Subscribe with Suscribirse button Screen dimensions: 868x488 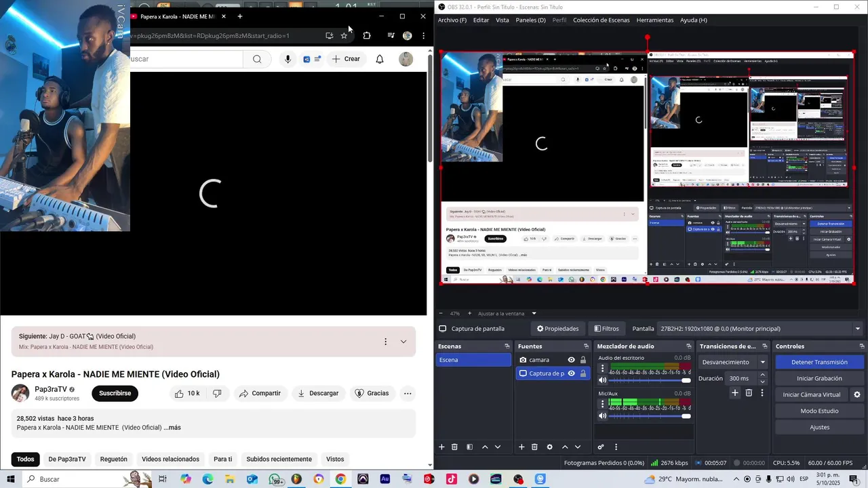[115, 393]
